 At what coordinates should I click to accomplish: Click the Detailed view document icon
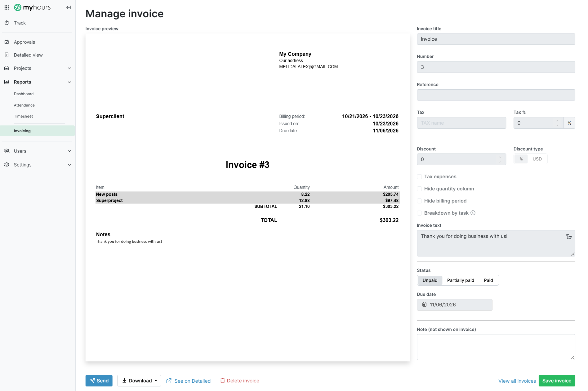[x=7, y=55]
